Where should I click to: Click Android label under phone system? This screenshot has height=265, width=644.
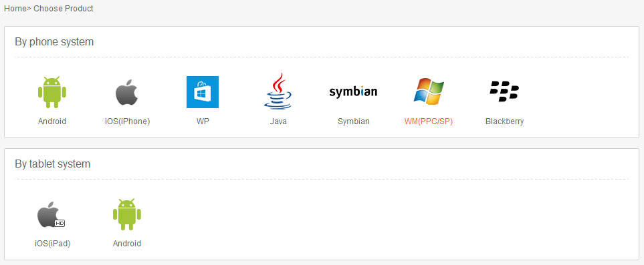(52, 121)
